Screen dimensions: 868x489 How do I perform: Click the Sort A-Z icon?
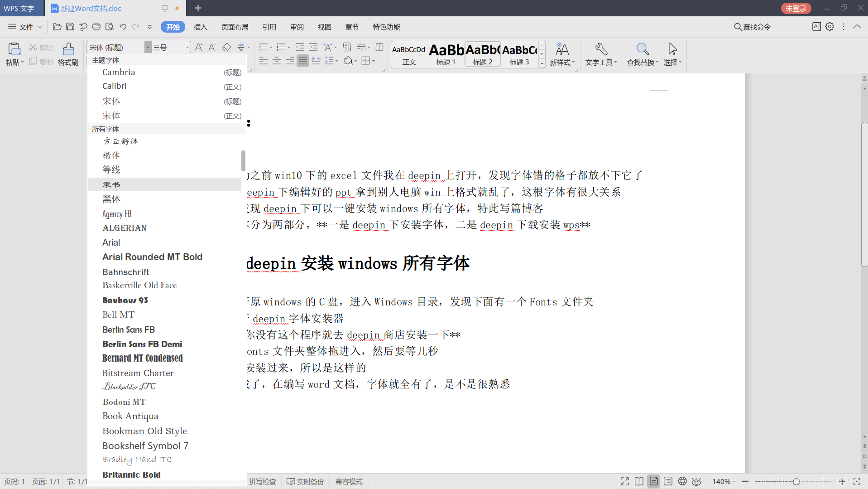347,47
